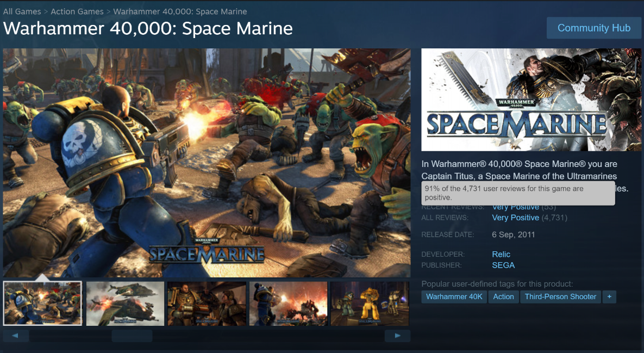
Task: Click the '91% of the 4,731 user reviews' tooltip
Action: coord(518,193)
